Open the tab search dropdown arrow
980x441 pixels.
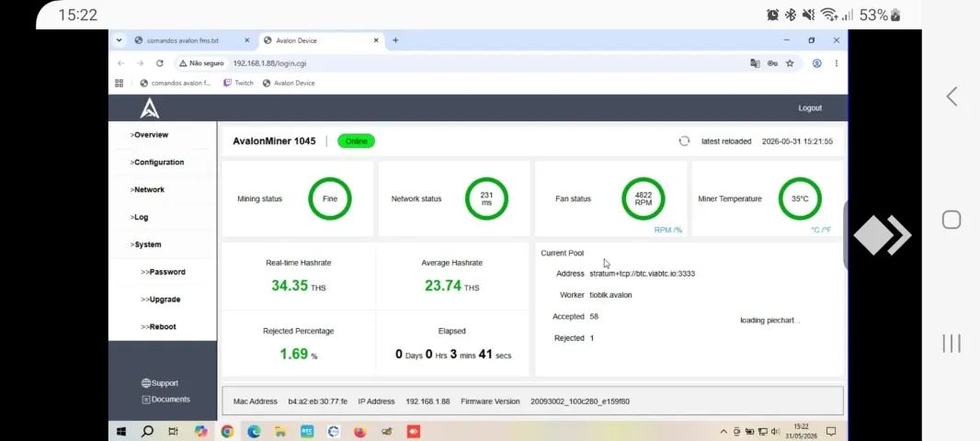[x=119, y=40]
